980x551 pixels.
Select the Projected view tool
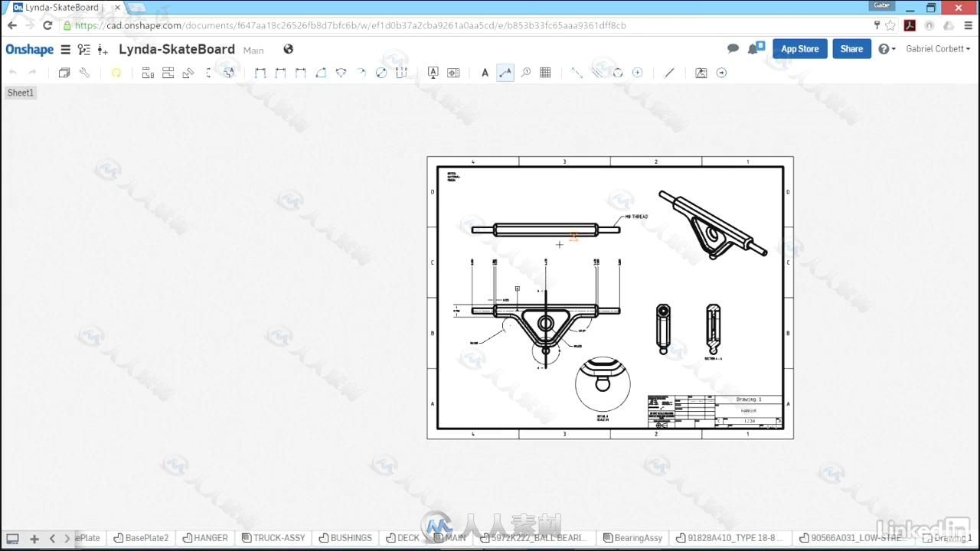(x=168, y=73)
